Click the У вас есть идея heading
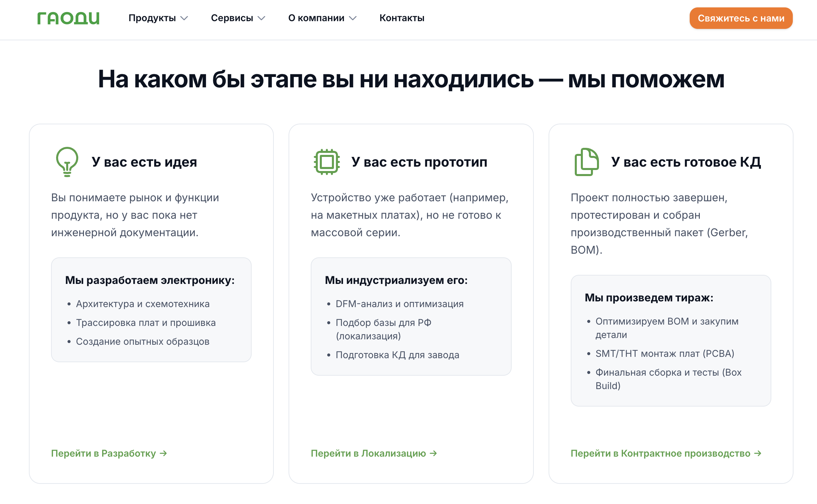This screenshot has width=817, height=504. tap(144, 162)
